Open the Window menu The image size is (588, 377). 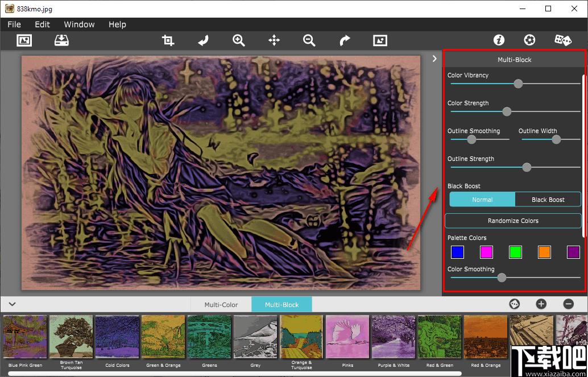tap(79, 24)
